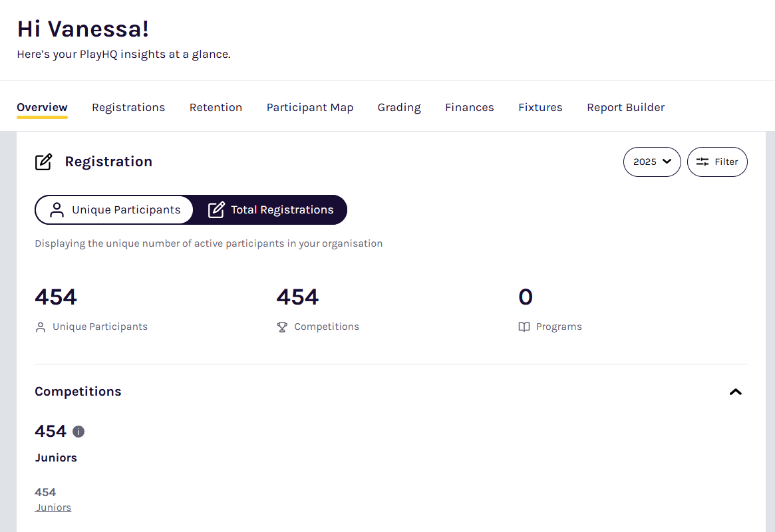This screenshot has width=775, height=532.
Task: Go to the Retention tab
Action: point(216,108)
